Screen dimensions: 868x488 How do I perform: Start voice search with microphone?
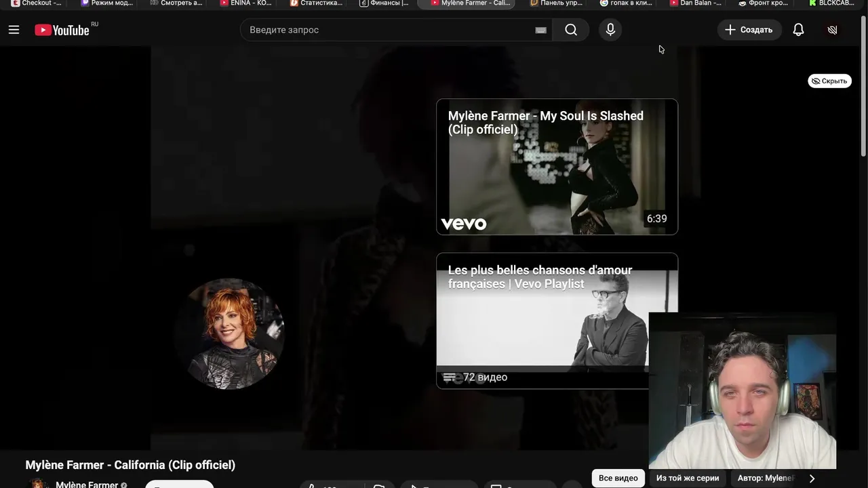[610, 30]
